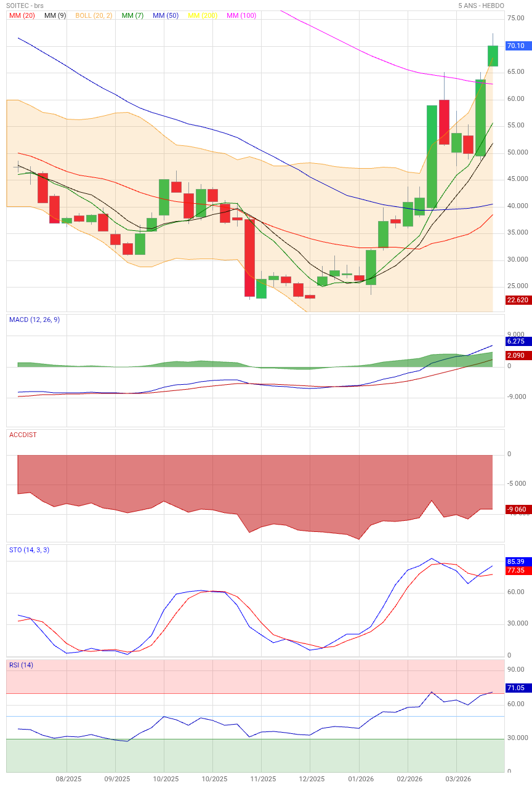This screenshot has height=785, width=532.
Task: Select the yellow MM (200) legend label
Action: 203,15
